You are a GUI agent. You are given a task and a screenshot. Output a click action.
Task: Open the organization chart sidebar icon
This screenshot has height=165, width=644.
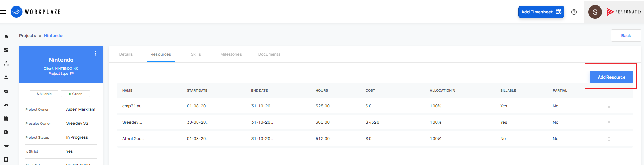[6, 64]
